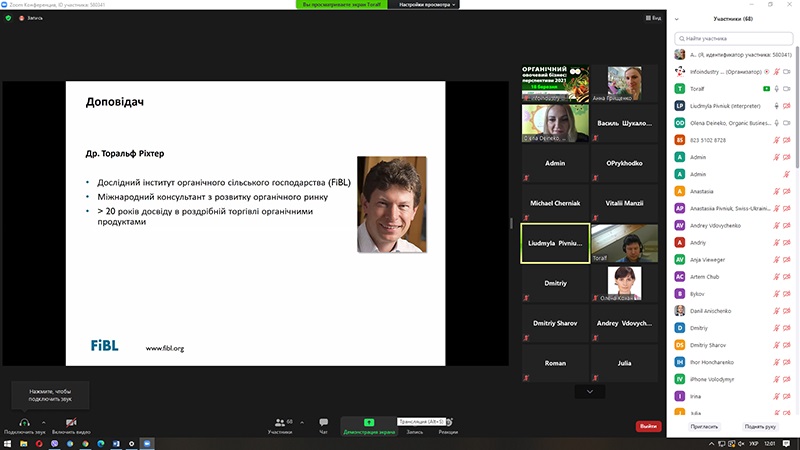Open Participants panel from bottom toolbar
Screen dimensions: 800x450
pyautogui.click(x=280, y=426)
